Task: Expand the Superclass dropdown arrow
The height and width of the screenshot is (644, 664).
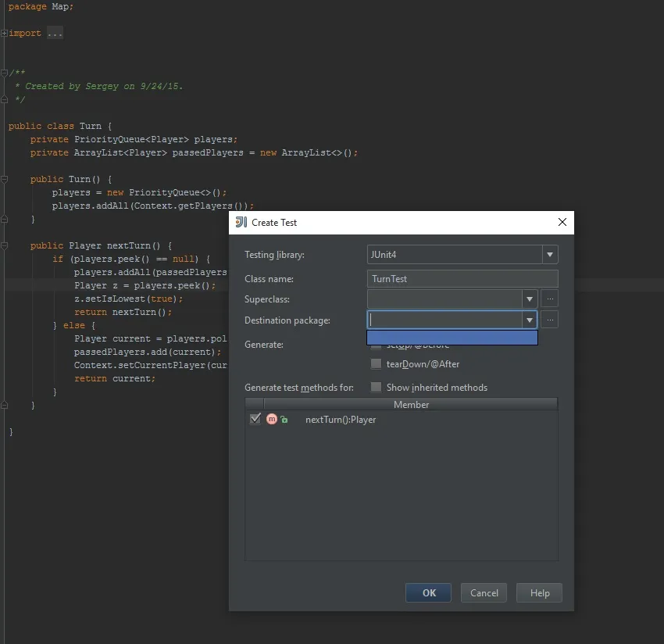Action: point(530,299)
